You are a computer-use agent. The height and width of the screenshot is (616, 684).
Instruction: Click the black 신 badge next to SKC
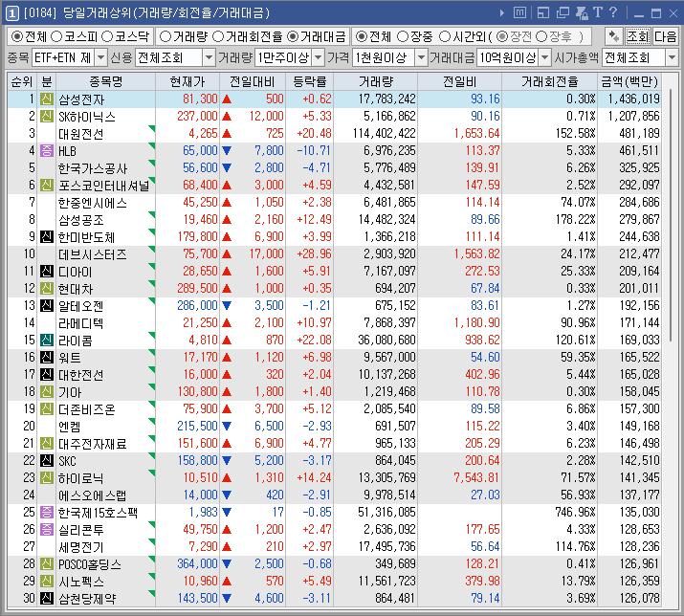47,460
